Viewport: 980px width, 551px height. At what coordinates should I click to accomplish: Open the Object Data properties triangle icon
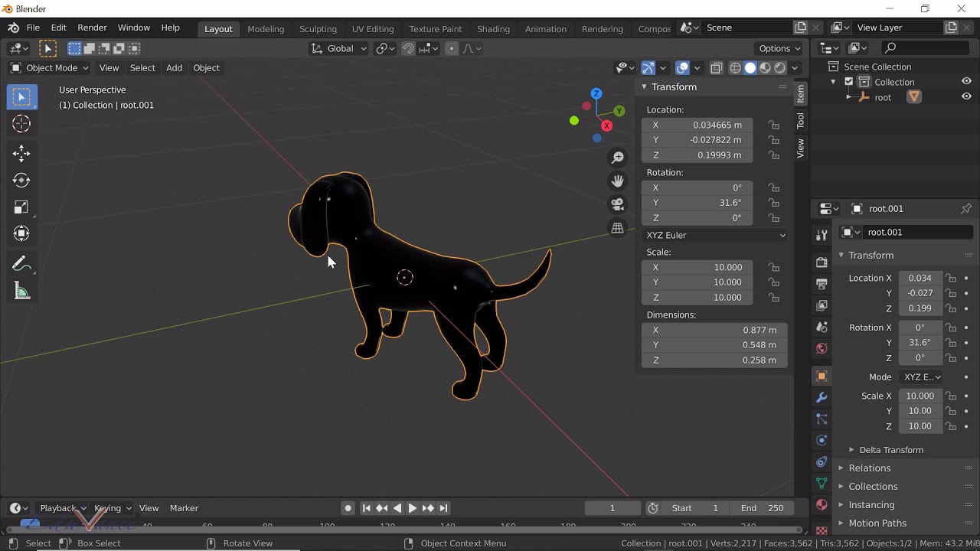click(822, 483)
